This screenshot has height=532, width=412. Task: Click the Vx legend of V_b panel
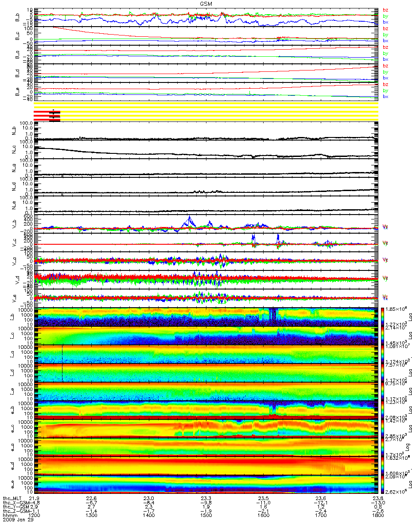point(385,227)
